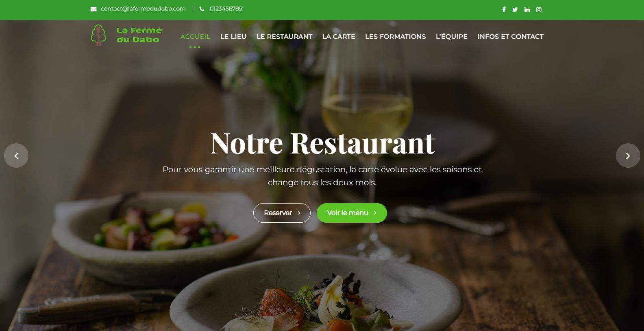This screenshot has height=331, width=644.
Task: Open the LE RESTAURANT page
Action: pyautogui.click(x=284, y=37)
